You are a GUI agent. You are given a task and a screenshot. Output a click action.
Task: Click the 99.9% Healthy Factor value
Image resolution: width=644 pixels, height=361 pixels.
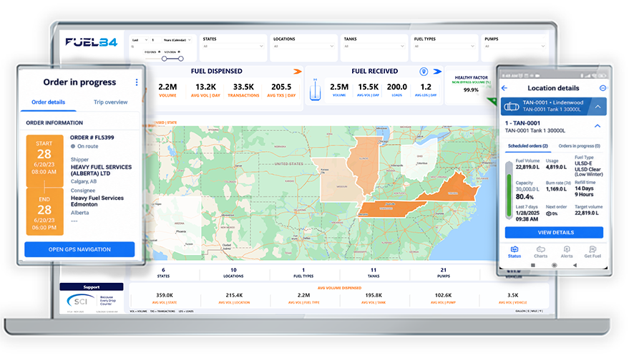point(471,90)
